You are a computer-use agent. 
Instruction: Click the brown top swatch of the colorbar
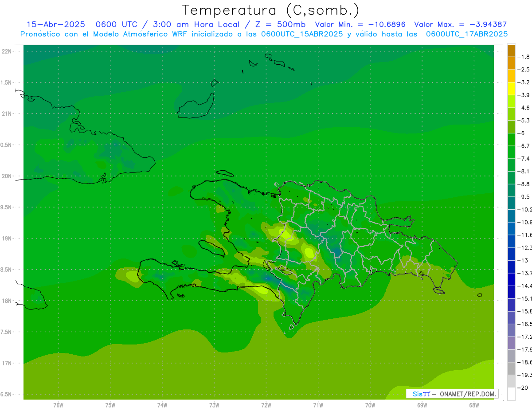coord(511,51)
